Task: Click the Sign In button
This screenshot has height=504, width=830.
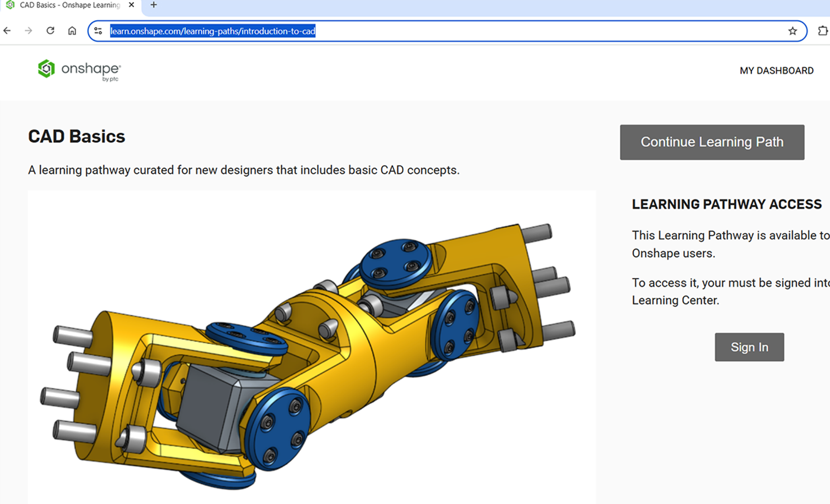Action: (x=749, y=347)
